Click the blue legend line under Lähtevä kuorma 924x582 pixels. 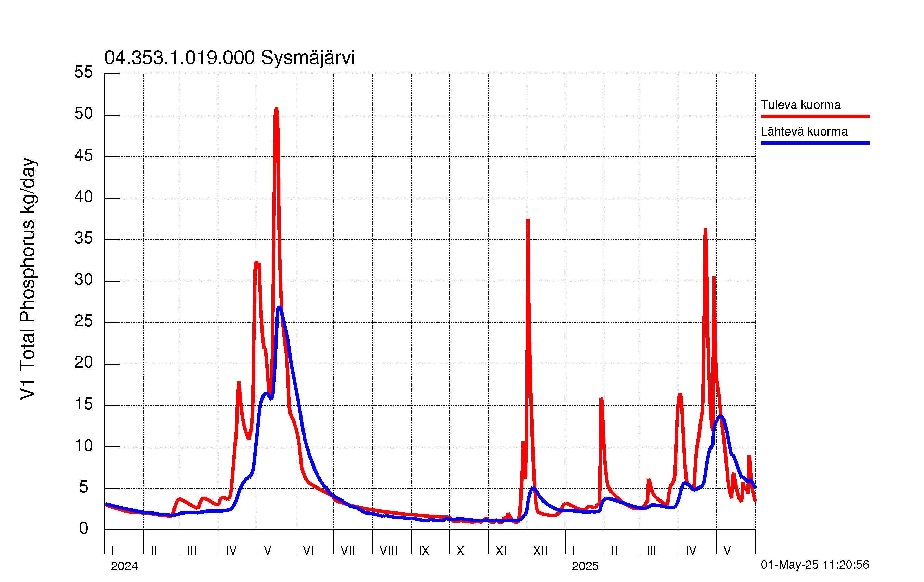815,143
